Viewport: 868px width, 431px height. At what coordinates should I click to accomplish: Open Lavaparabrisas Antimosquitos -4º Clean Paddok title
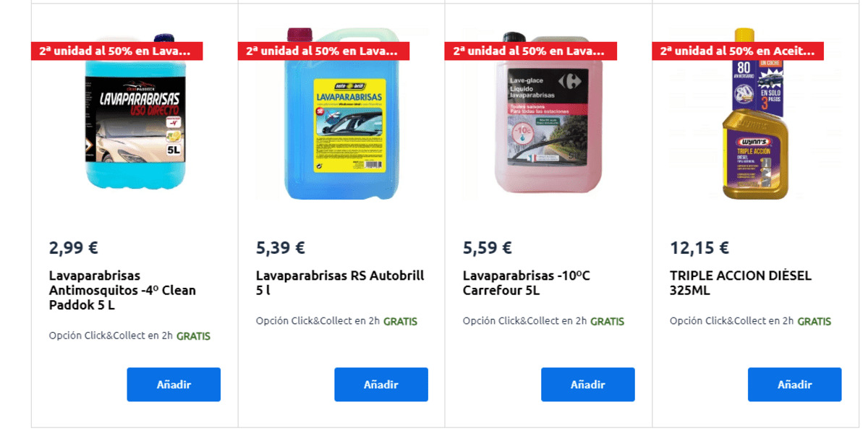pyautogui.click(x=122, y=291)
